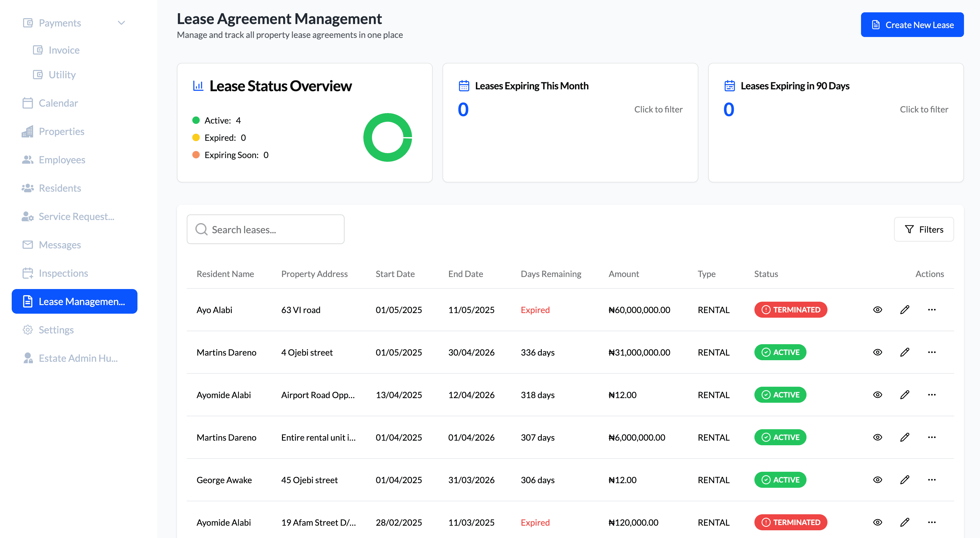Open the Residents section via its icon
Viewport: 980px width, 538px height.
(27, 188)
